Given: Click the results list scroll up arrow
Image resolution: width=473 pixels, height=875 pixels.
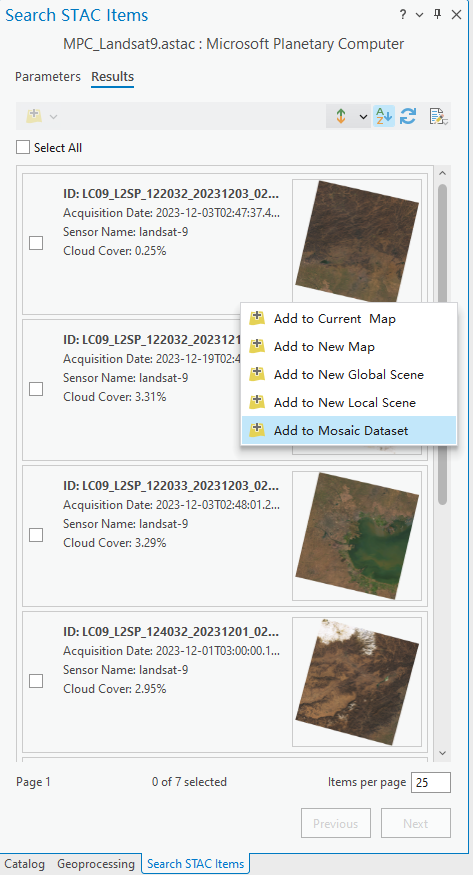Looking at the screenshot, I should (x=443, y=173).
